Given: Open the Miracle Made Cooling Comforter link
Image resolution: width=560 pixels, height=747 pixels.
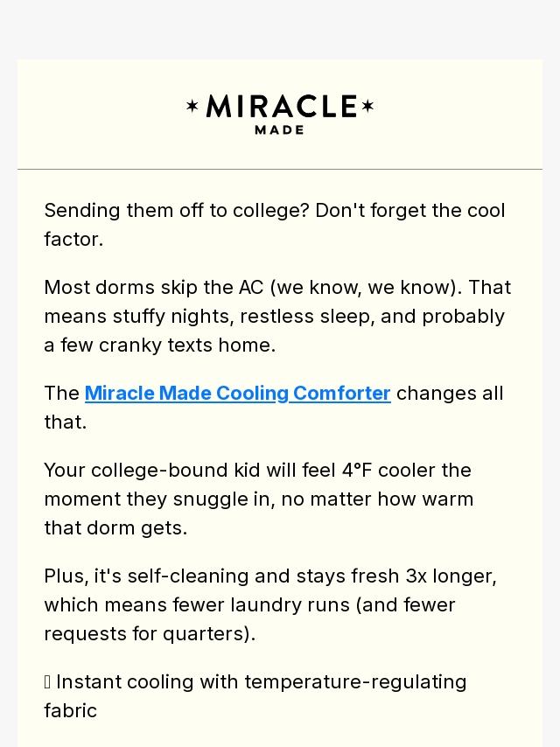Looking at the screenshot, I should (237, 394).
